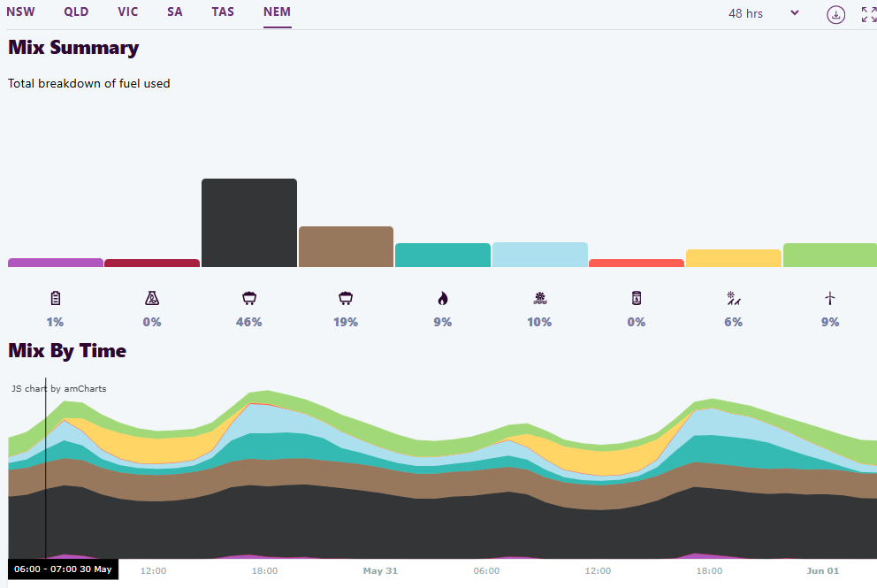Click the coal cart icon above 46%
The image size is (877, 588).
tap(248, 299)
